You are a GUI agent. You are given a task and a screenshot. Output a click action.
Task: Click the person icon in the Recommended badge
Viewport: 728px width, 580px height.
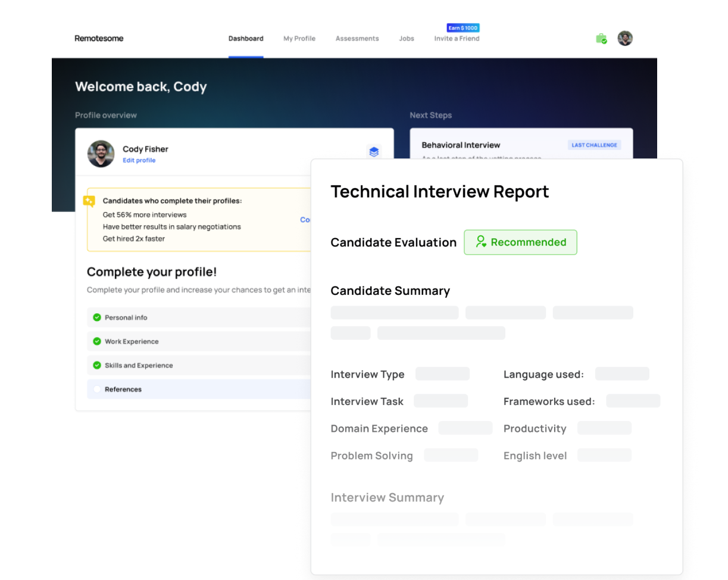click(480, 242)
